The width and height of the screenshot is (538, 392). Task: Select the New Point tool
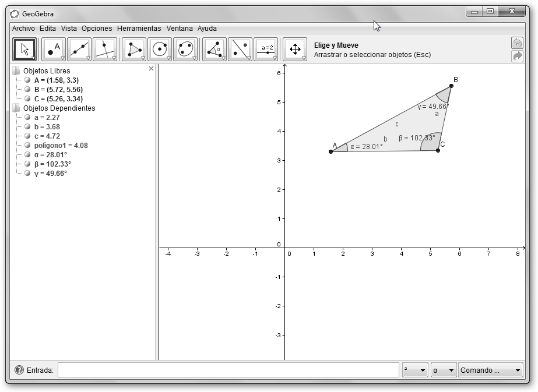click(x=53, y=50)
